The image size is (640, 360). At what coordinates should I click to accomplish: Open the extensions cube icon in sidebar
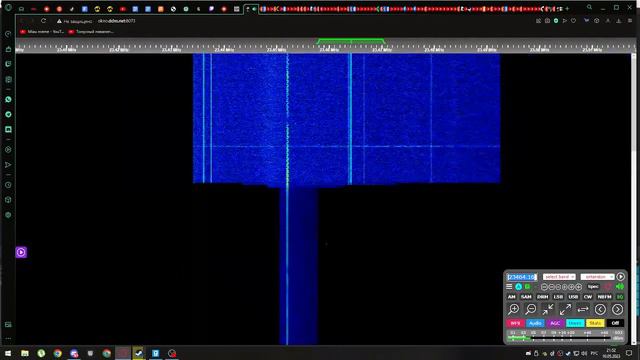(8, 200)
